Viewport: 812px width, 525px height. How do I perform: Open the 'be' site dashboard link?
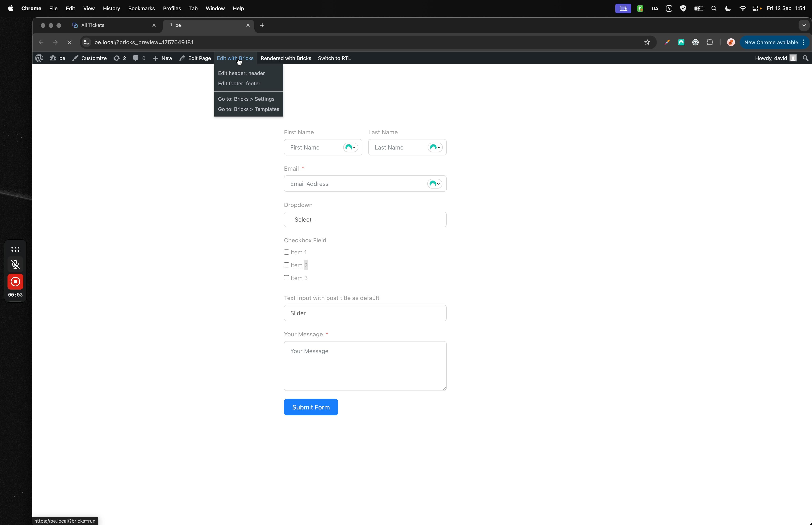[x=58, y=58]
